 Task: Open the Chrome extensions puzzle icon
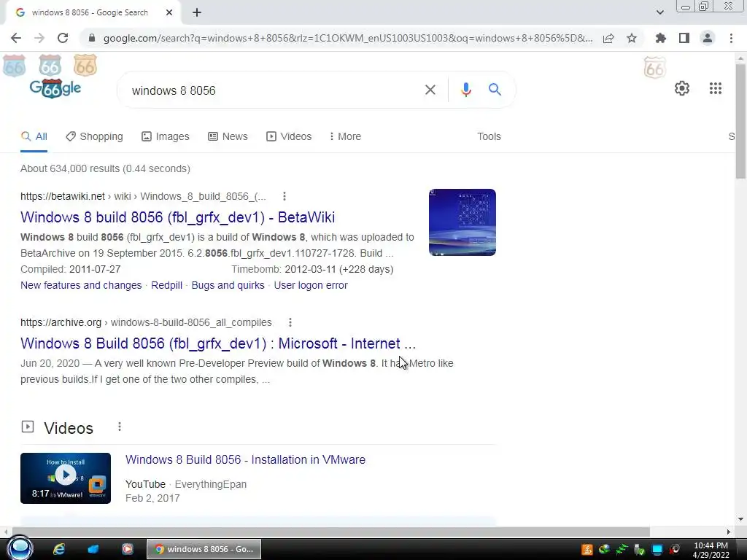coord(660,38)
